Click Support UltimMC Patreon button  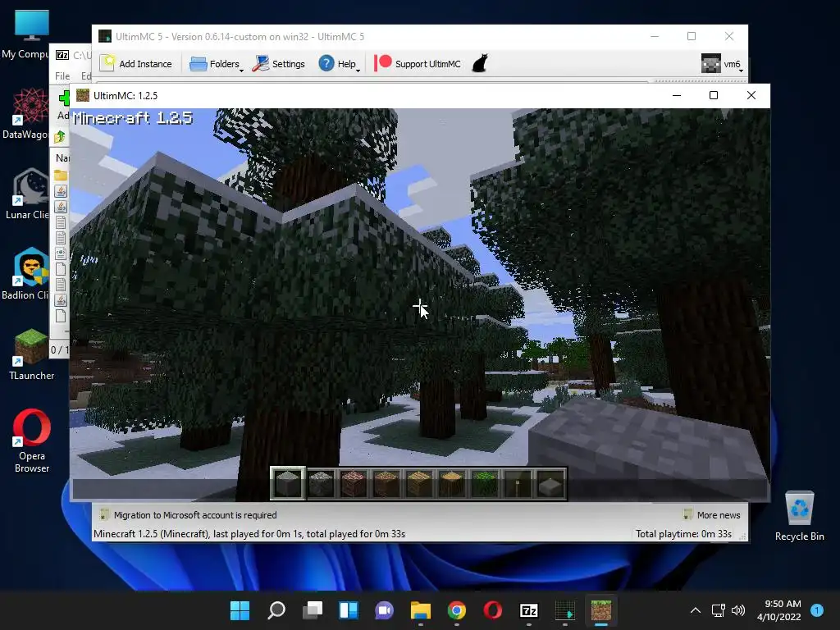pyautogui.click(x=418, y=64)
